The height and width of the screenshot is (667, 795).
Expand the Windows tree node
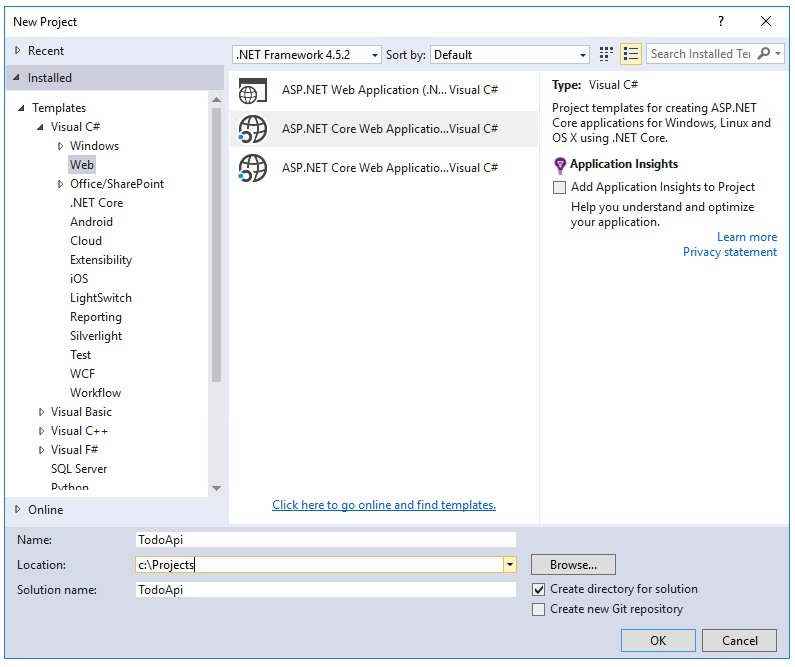[60, 146]
